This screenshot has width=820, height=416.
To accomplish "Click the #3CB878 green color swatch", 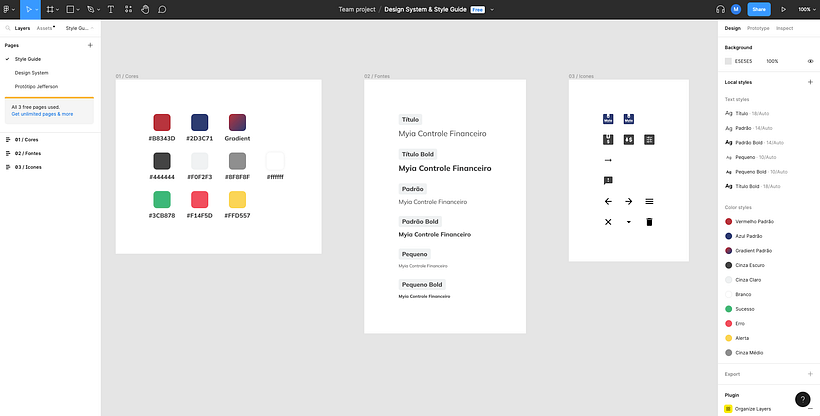I will [162, 199].
